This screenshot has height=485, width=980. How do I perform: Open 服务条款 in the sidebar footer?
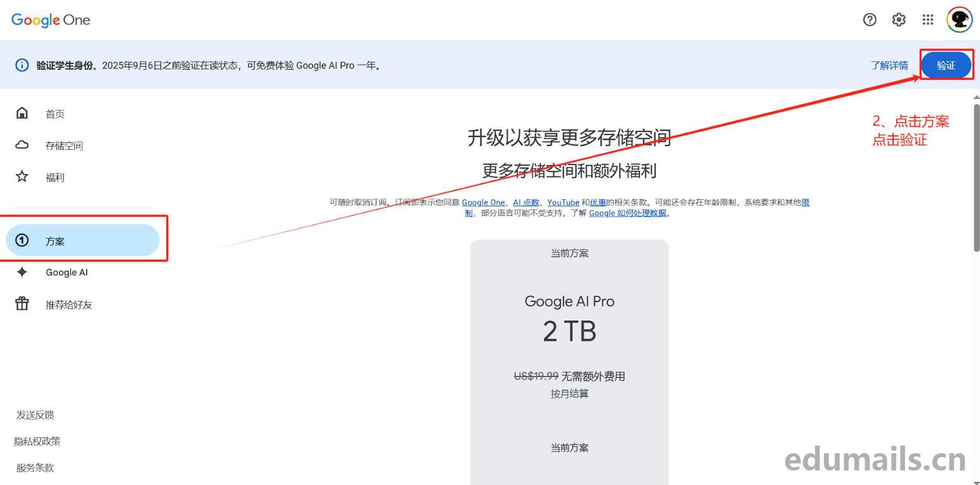pyautogui.click(x=35, y=468)
